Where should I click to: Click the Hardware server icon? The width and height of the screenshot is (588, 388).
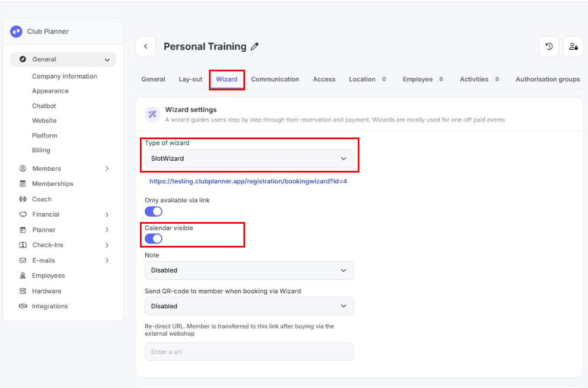click(23, 291)
